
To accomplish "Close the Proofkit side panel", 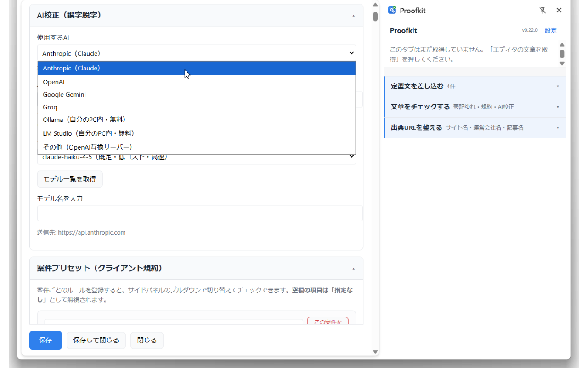I will point(559,10).
